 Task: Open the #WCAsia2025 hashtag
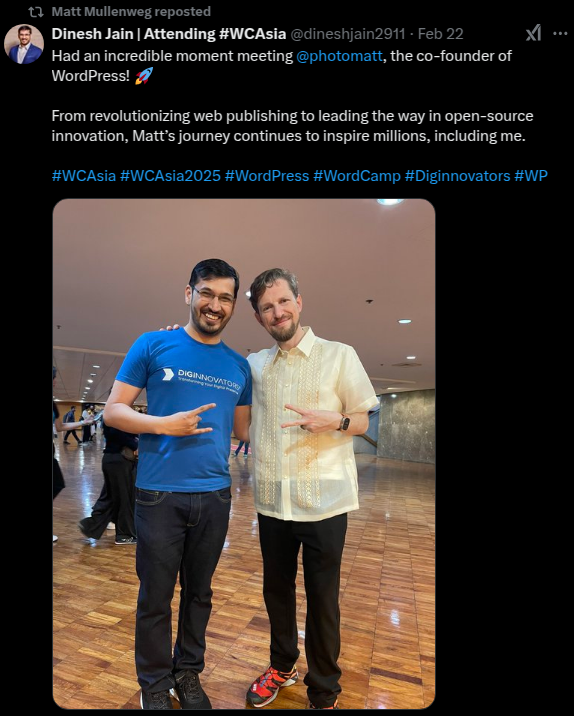(x=170, y=176)
